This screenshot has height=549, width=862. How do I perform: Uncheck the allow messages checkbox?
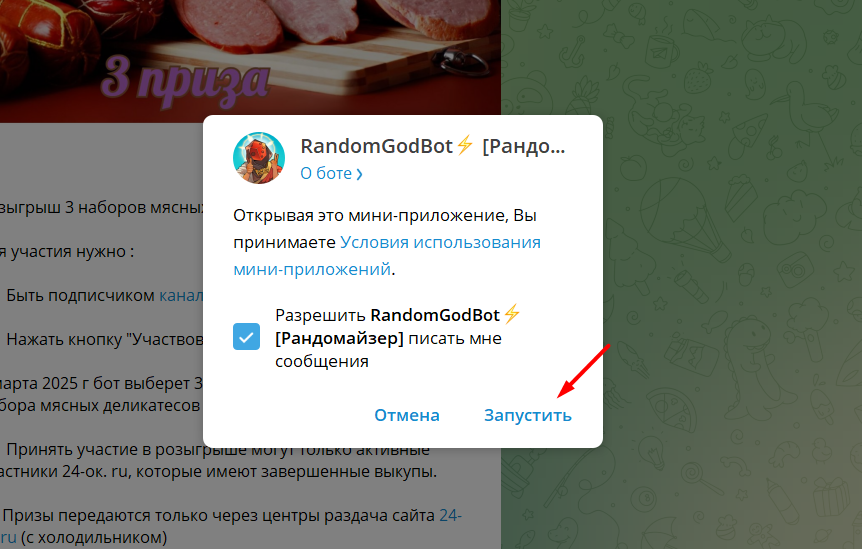pyautogui.click(x=246, y=336)
